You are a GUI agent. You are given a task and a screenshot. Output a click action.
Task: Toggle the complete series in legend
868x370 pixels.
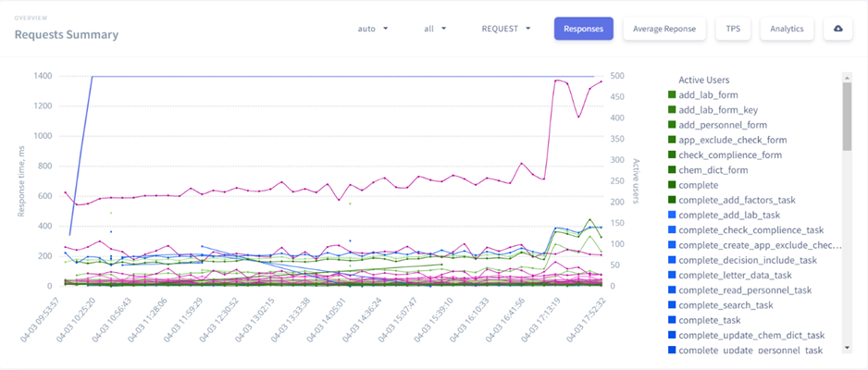693,185
